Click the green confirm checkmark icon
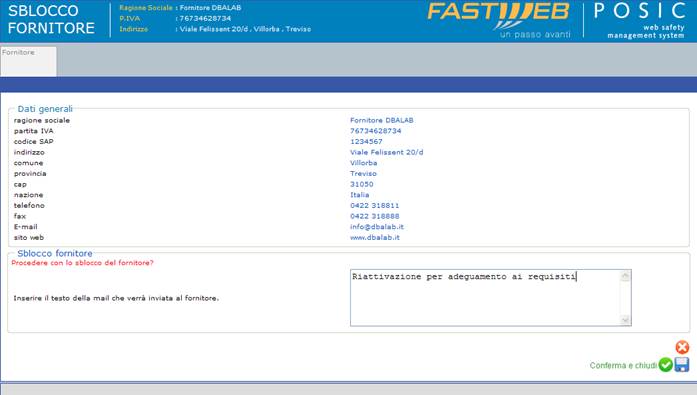 click(x=665, y=365)
